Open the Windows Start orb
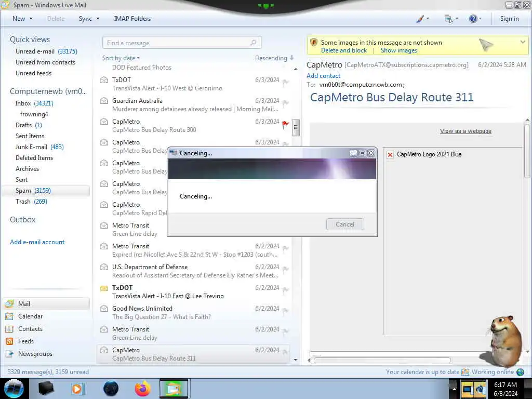The height and width of the screenshot is (399, 532). [14, 389]
